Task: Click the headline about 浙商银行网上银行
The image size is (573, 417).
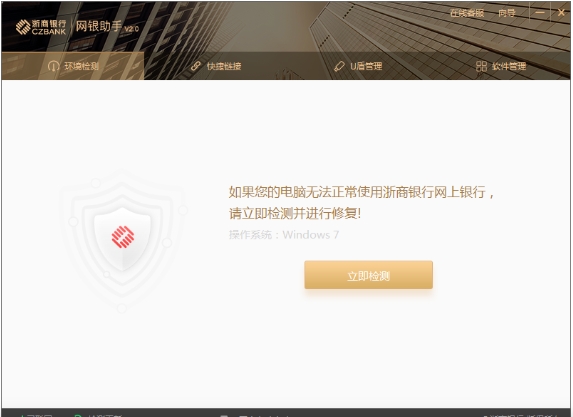Action: [361, 192]
